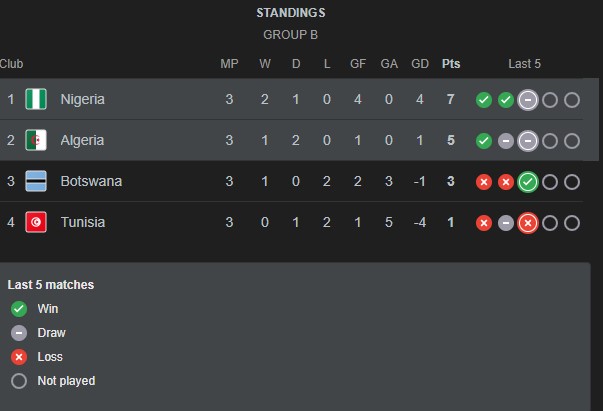Open the Algeria team link

(82, 140)
